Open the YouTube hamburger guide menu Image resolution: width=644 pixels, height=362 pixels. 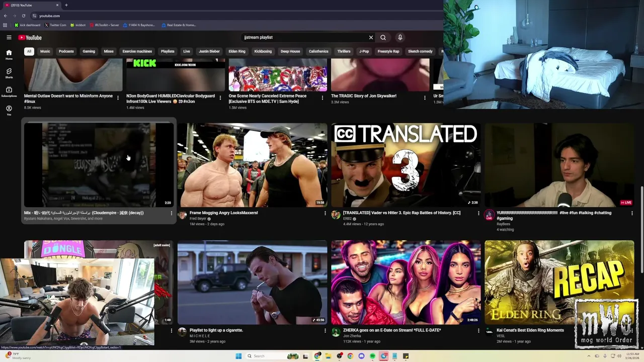pyautogui.click(x=9, y=37)
